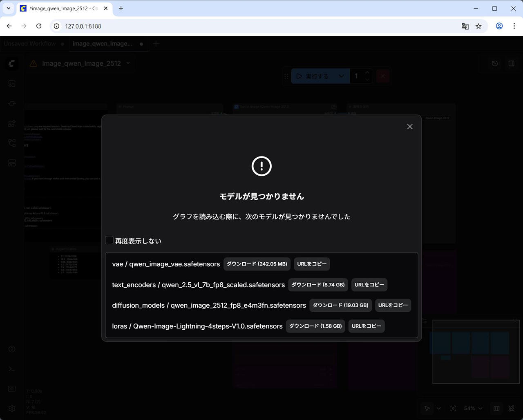Switch to the Unsaved Workflow tab
523x420 pixels.
click(x=30, y=44)
